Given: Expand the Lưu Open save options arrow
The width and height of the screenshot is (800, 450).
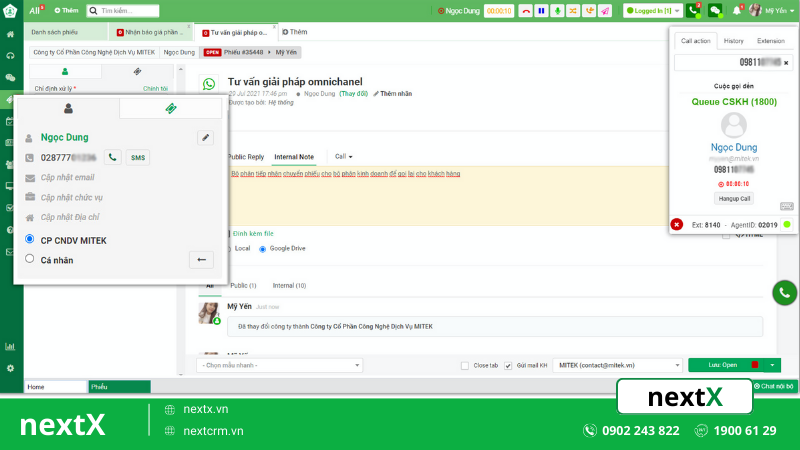Looking at the screenshot, I should point(772,365).
